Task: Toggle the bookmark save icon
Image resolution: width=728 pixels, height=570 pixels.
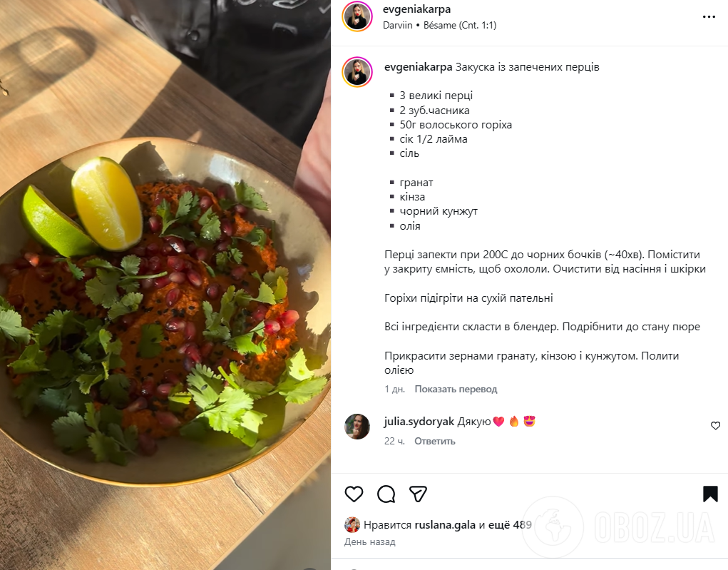Action: (x=710, y=494)
